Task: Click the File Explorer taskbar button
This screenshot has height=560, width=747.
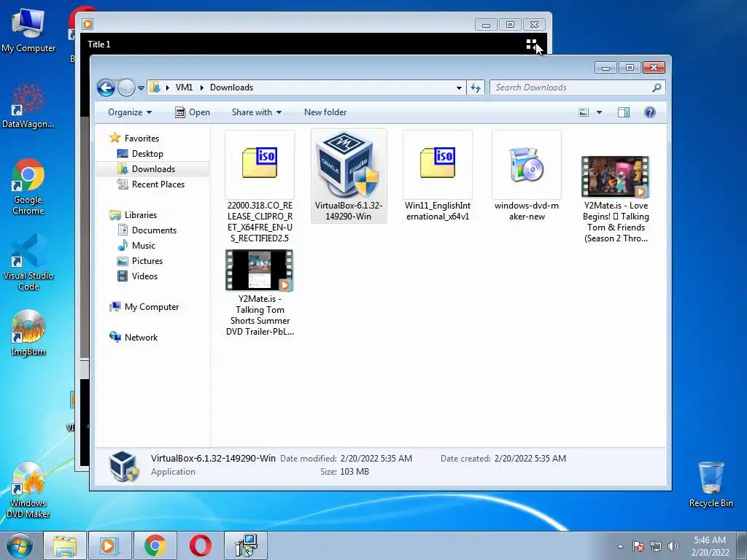Action: tap(65, 545)
